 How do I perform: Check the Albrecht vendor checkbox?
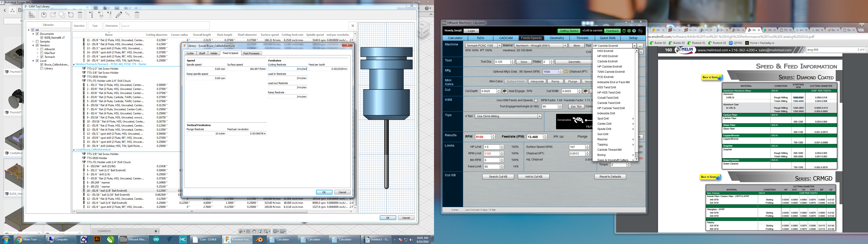pos(42,49)
